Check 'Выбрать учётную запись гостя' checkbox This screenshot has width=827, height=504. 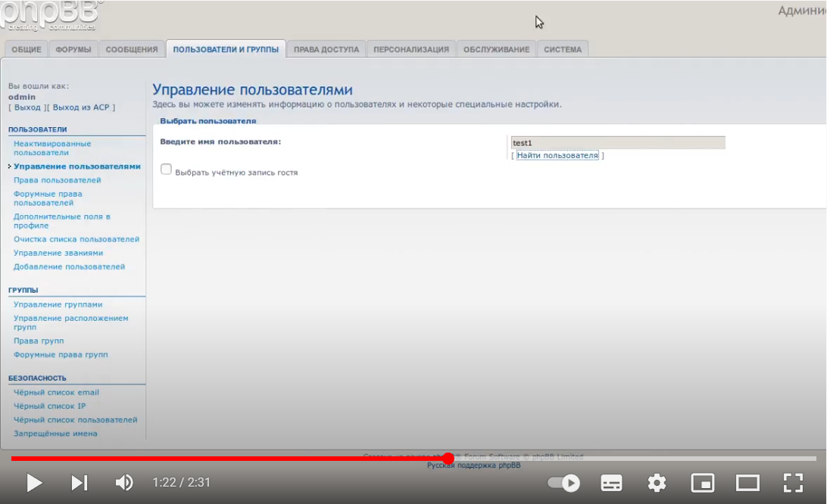(166, 170)
